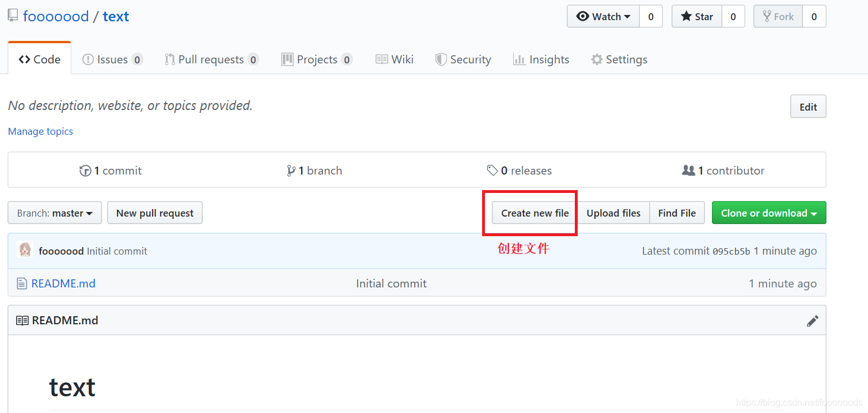Click the tag icon beside 0 releases
868x413 pixels.
[492, 170]
